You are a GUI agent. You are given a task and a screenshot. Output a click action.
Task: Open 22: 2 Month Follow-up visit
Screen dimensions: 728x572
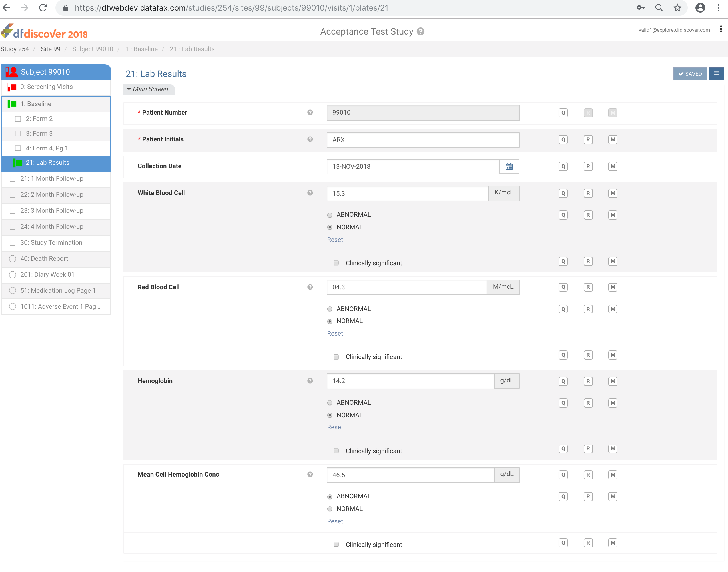pyautogui.click(x=52, y=194)
